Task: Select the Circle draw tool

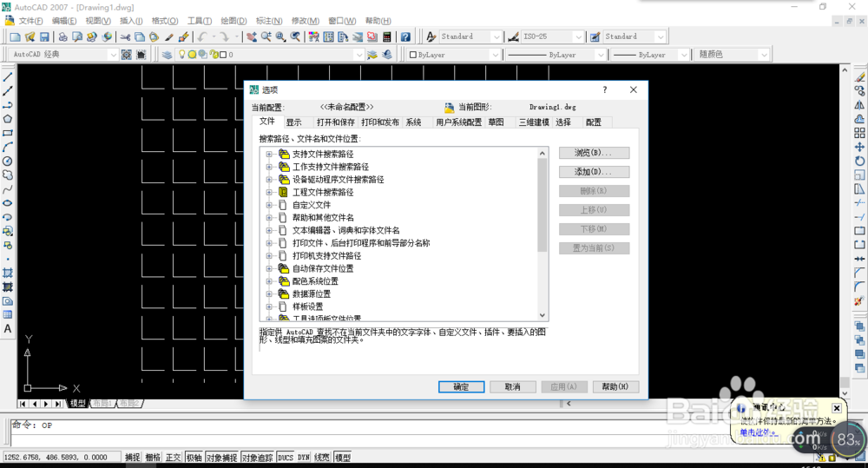Action: click(x=8, y=161)
